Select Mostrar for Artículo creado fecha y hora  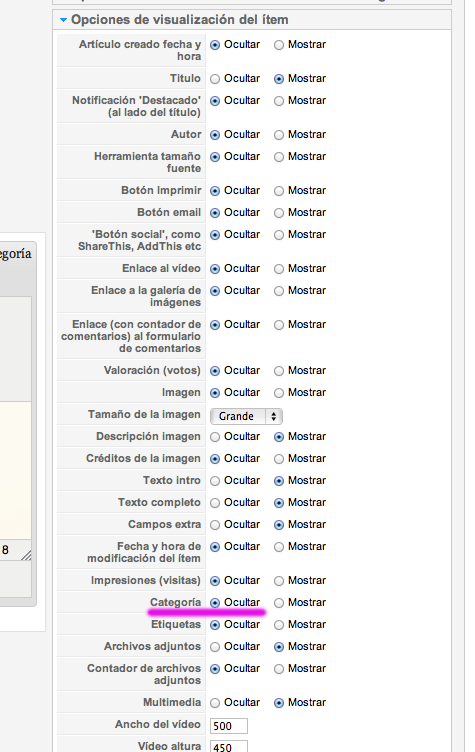(279, 45)
